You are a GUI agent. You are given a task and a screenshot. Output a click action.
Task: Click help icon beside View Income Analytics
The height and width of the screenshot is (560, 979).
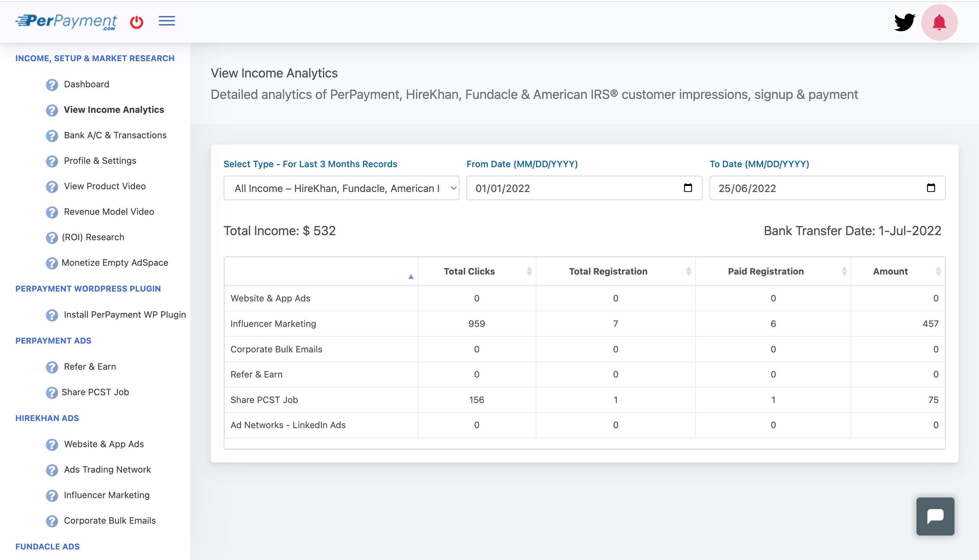52,110
